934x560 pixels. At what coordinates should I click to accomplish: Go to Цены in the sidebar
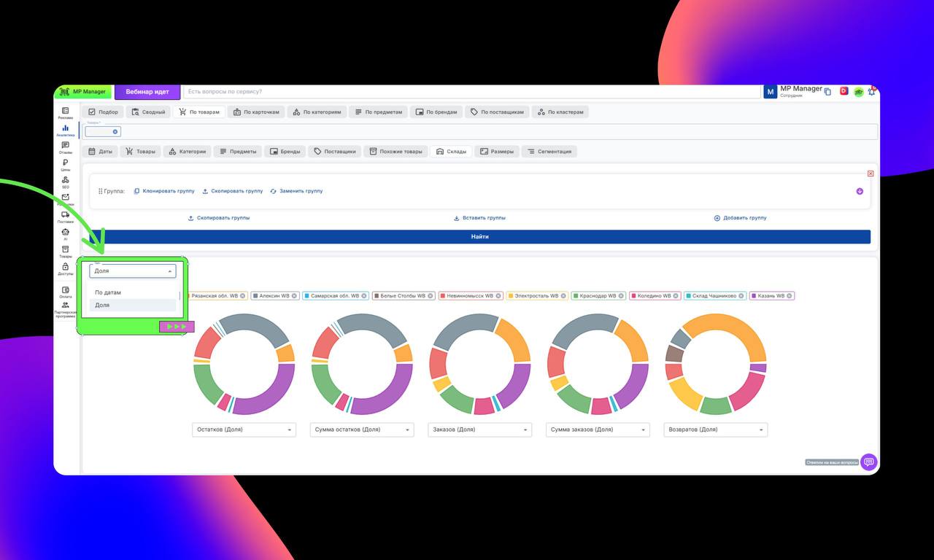(65, 165)
